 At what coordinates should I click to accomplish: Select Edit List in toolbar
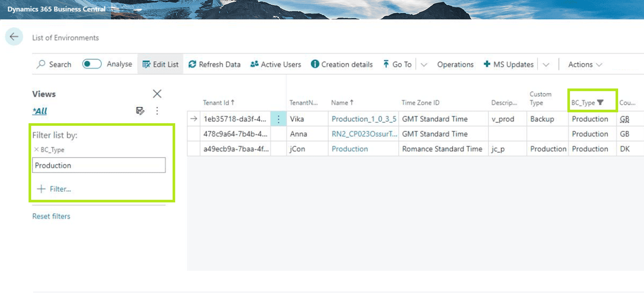(x=160, y=64)
